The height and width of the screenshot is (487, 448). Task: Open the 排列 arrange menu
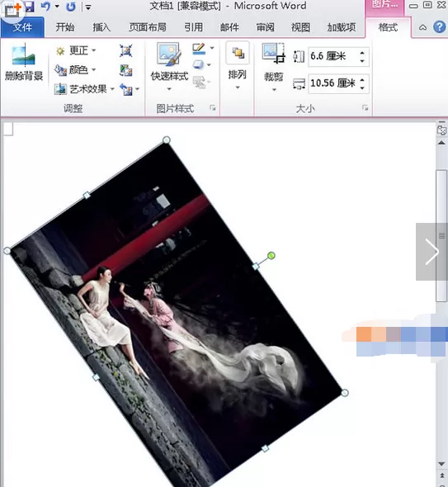point(237,66)
